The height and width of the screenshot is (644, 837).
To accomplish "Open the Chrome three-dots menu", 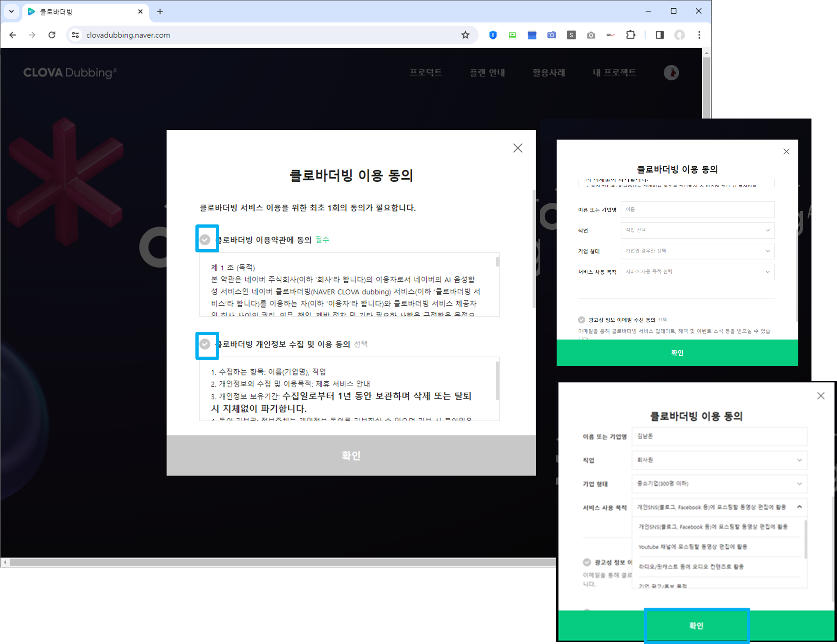I will [x=699, y=35].
